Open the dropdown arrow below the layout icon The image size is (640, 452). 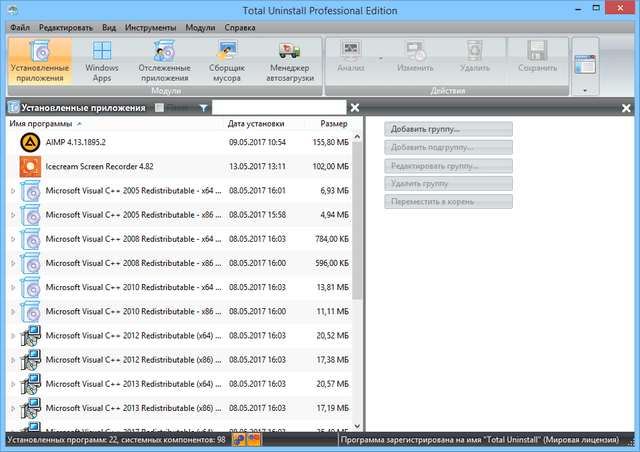(x=585, y=90)
